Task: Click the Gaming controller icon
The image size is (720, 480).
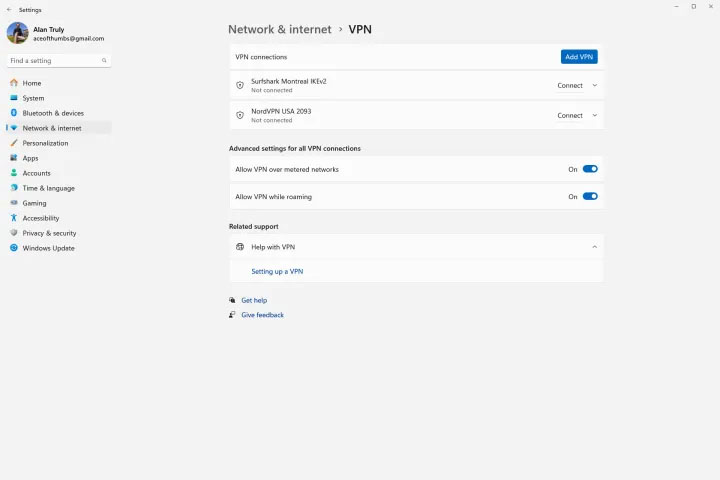Action: pyautogui.click(x=14, y=203)
